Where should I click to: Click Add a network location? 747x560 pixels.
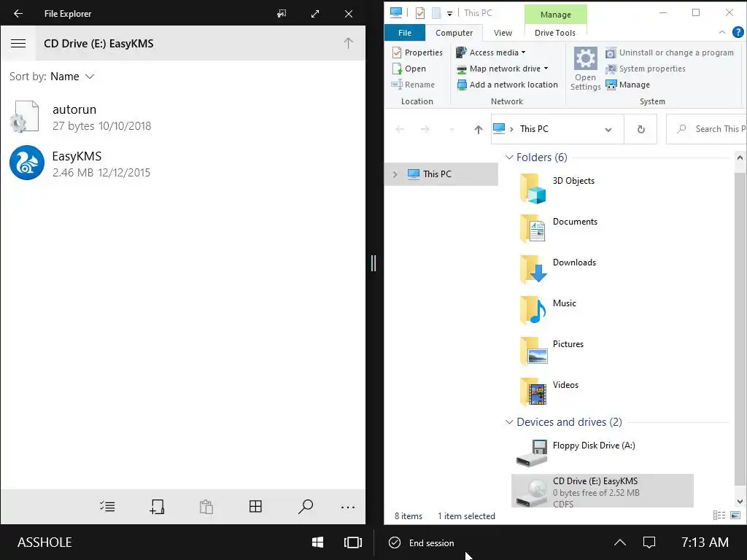click(507, 85)
